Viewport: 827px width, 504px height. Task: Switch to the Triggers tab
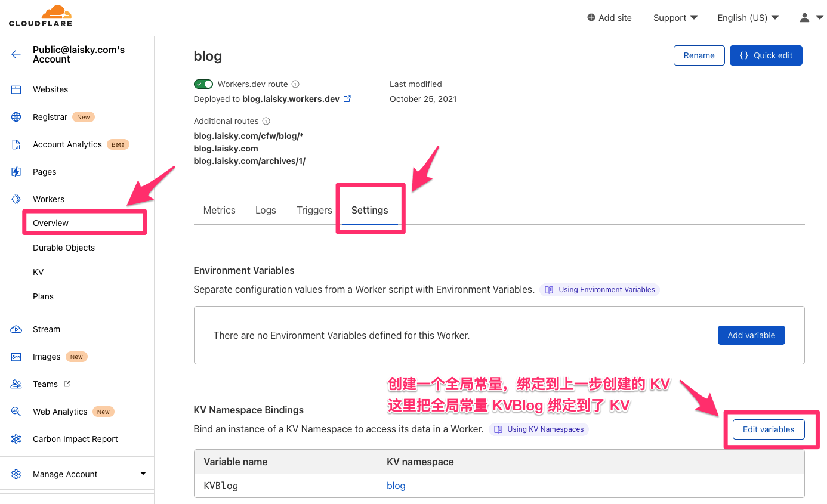click(x=314, y=210)
